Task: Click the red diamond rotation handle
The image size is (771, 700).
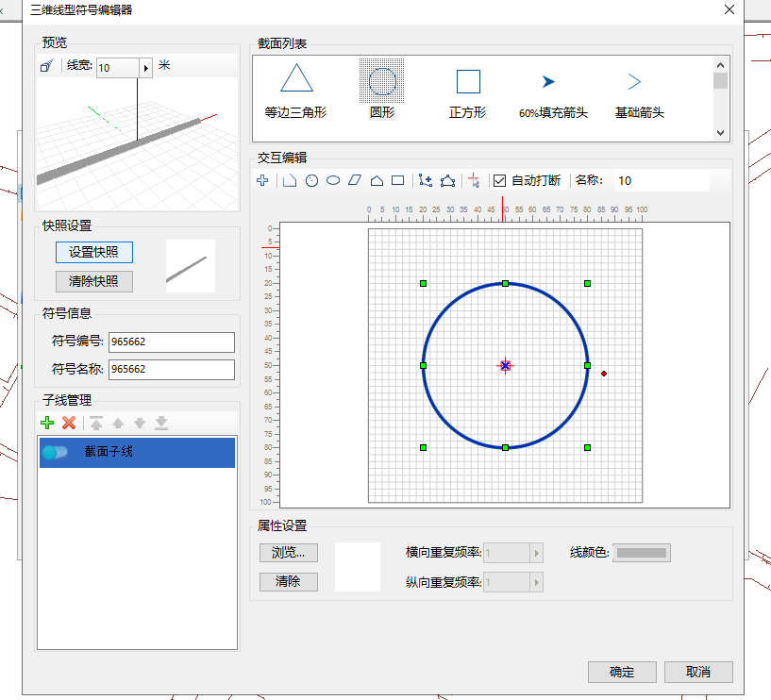Action: coord(604,374)
